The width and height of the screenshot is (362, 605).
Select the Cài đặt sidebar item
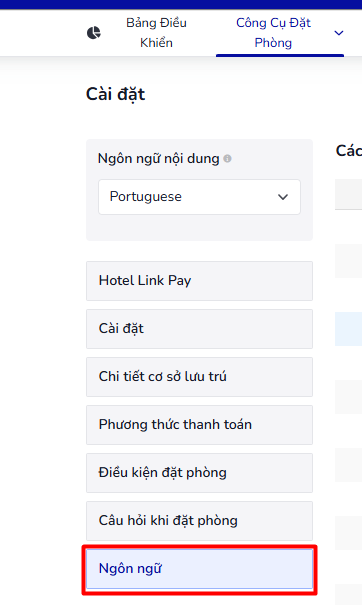pyautogui.click(x=199, y=329)
